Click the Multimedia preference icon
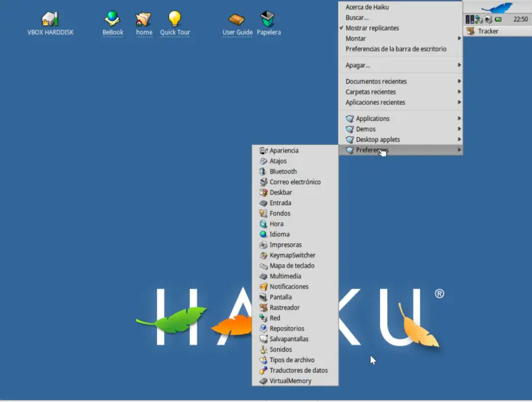 click(x=263, y=276)
